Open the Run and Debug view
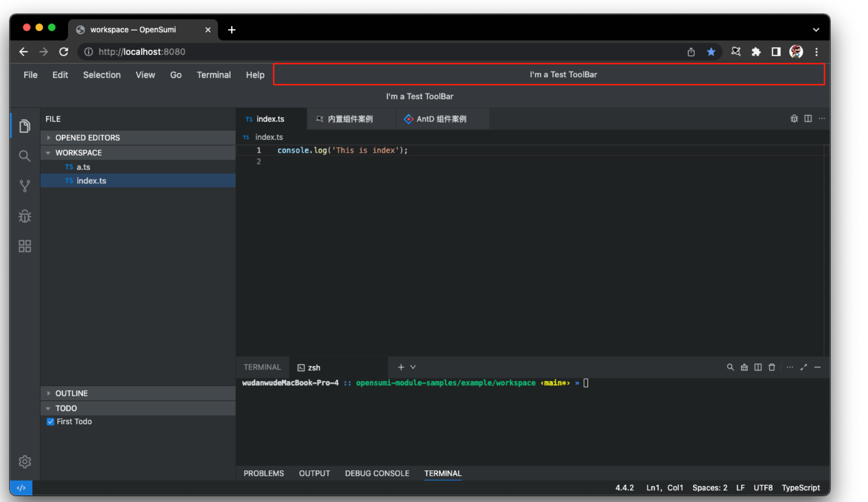868x502 pixels. click(24, 216)
